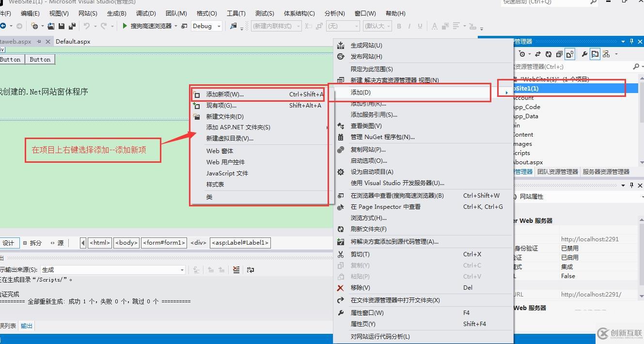Screen dimensions: 644x344
Task: Click the green Start debugging arrow
Action: coord(125,26)
